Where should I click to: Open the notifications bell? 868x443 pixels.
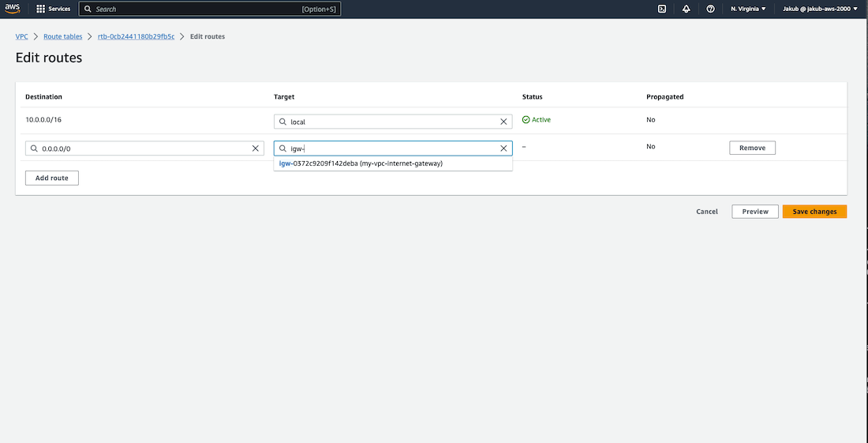click(687, 9)
